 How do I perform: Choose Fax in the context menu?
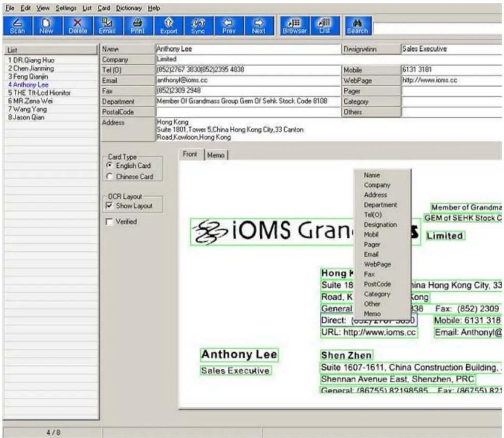pos(382,274)
